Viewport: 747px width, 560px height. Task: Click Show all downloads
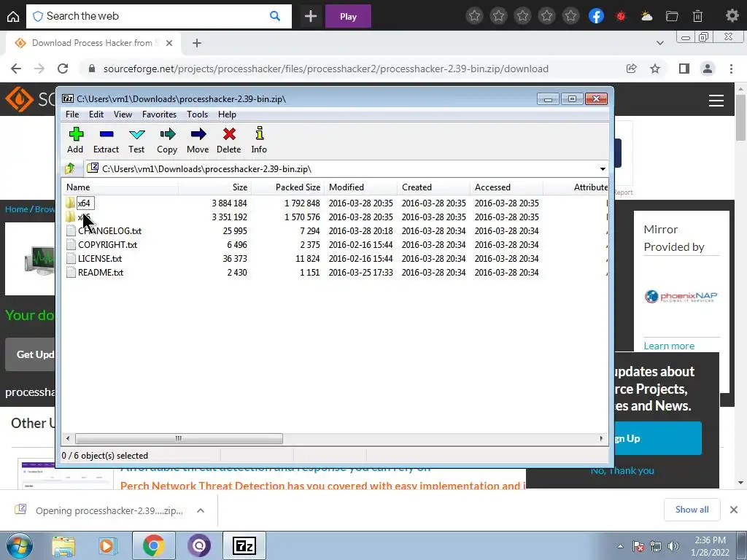692,510
